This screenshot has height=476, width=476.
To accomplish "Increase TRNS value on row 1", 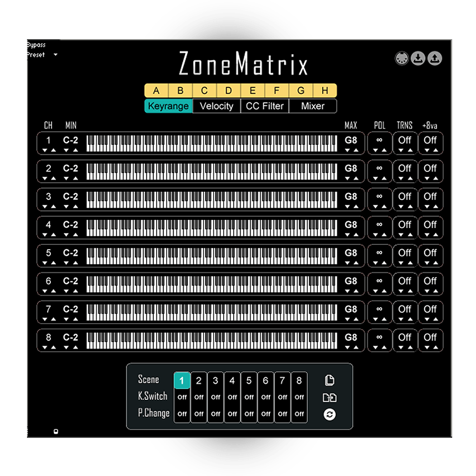I will pos(410,150).
